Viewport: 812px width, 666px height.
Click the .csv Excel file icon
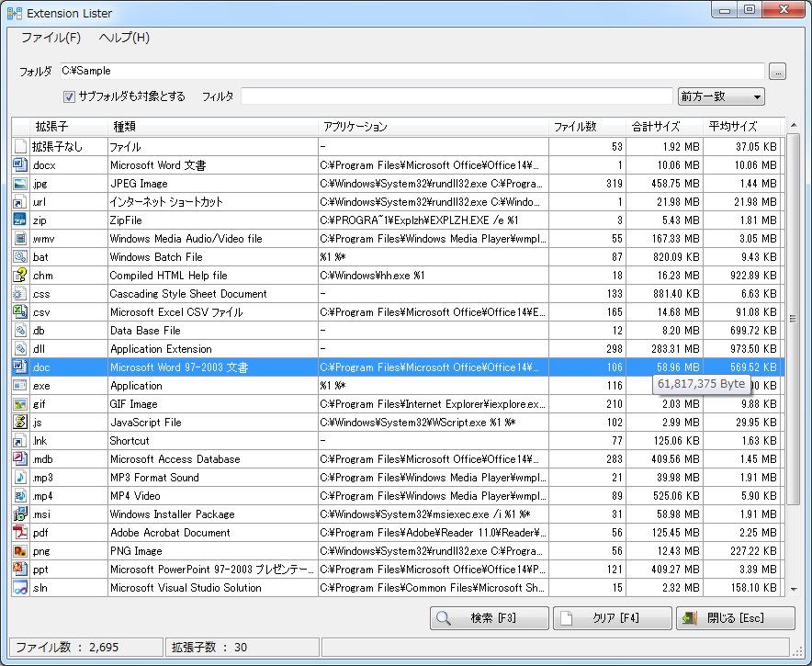(20, 312)
